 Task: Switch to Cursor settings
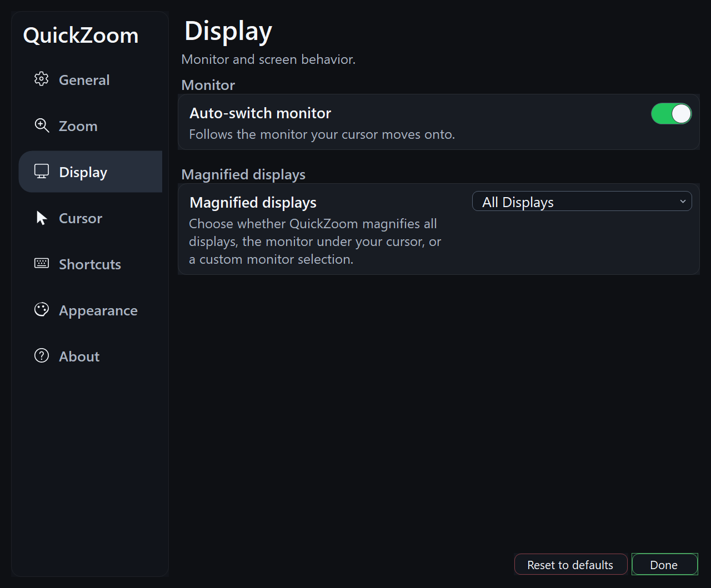point(91,218)
